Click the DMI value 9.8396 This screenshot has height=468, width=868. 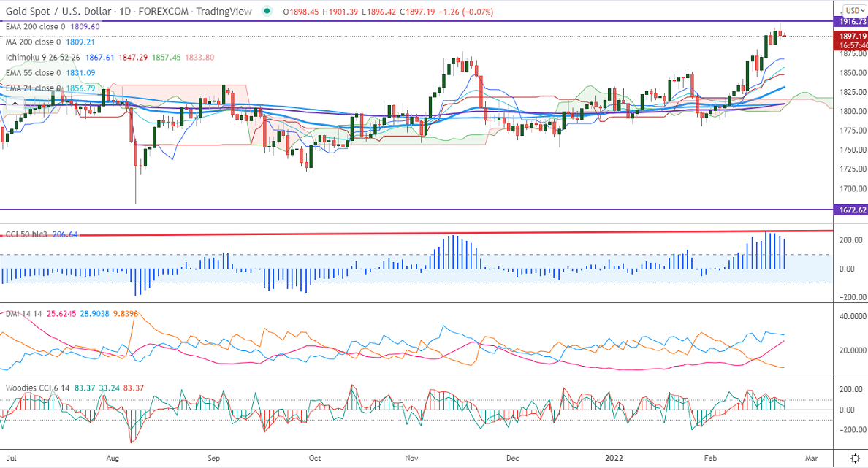click(125, 314)
